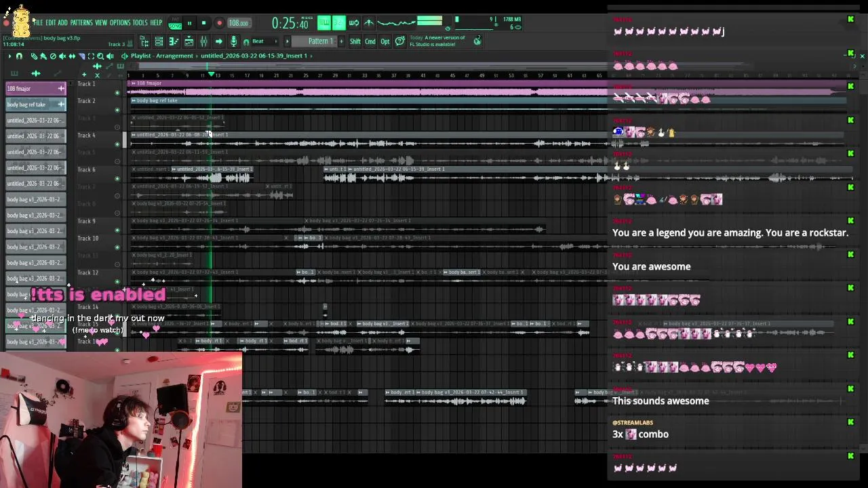Open newer FL Studio version notice
Viewport: 868px width, 488px height.
point(437,41)
